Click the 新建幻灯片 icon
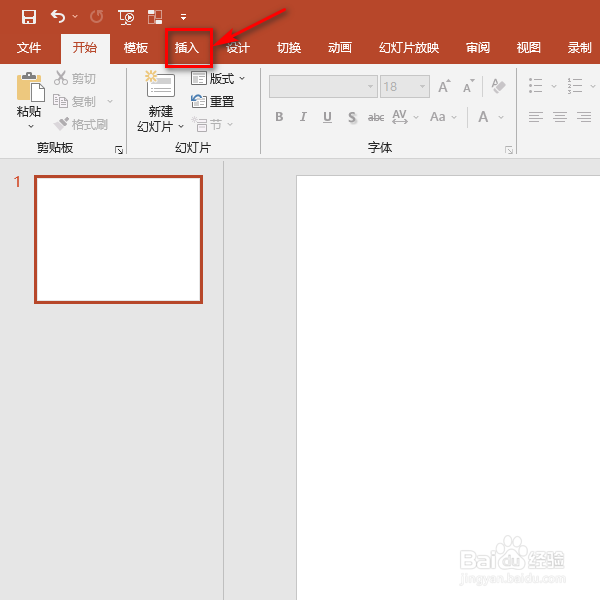This screenshot has height=600, width=600. point(160,84)
